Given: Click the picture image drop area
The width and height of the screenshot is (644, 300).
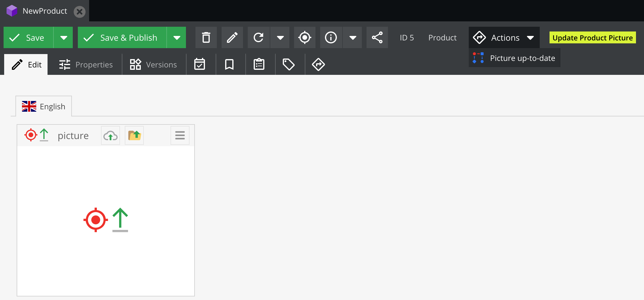Looking at the screenshot, I should coord(106,220).
